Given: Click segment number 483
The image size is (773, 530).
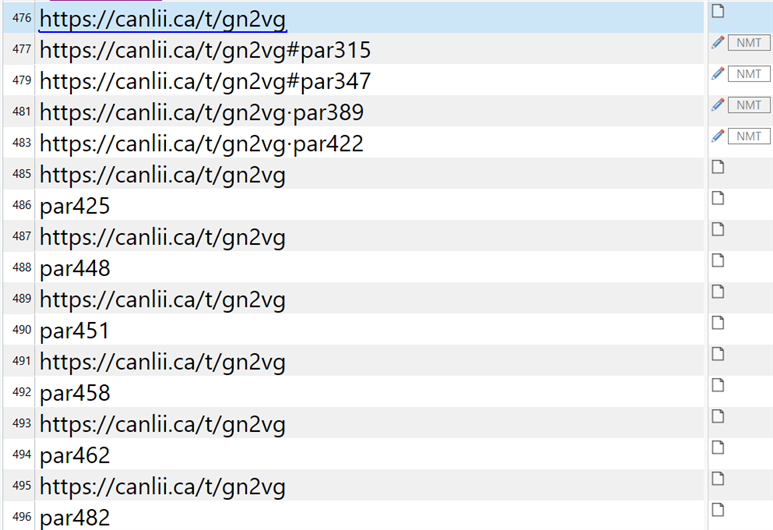Looking at the screenshot, I should pyautogui.click(x=22, y=143).
